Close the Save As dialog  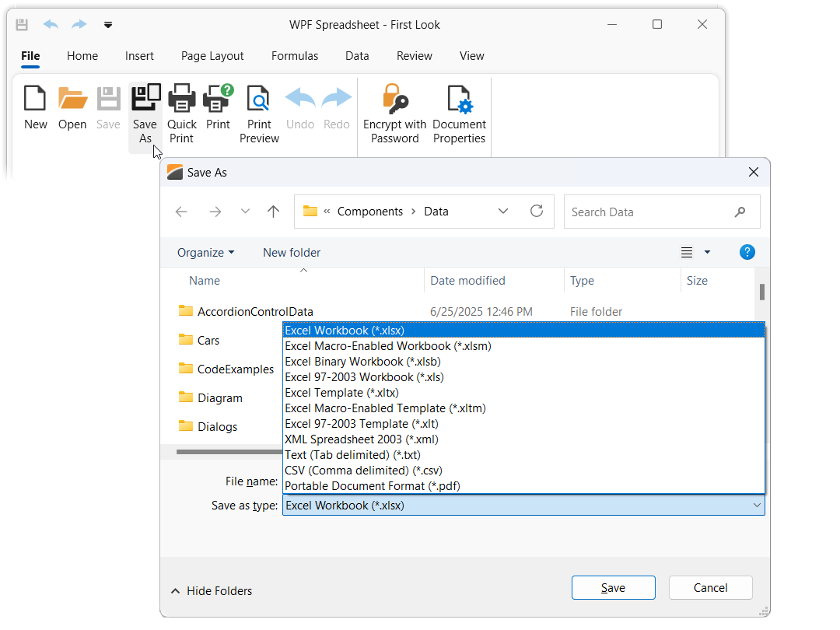(753, 172)
